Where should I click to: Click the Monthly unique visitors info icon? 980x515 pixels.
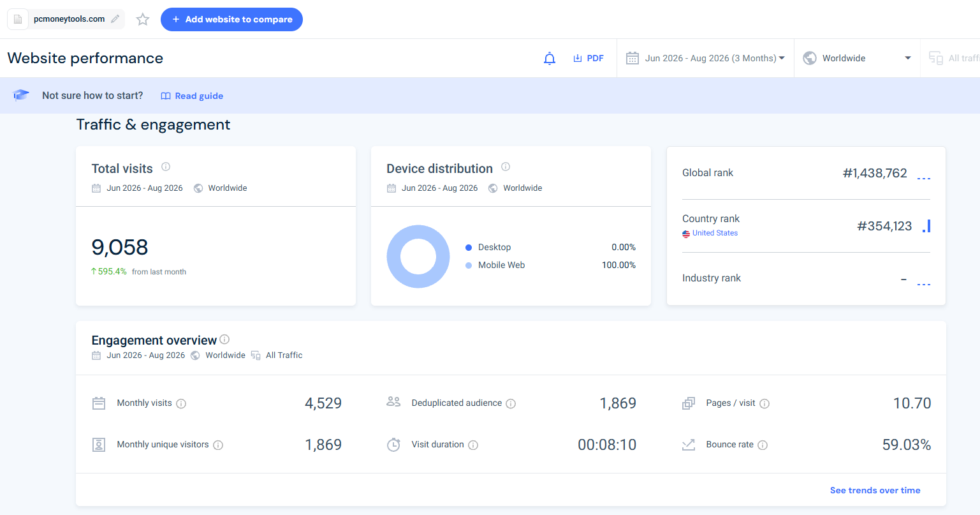click(218, 445)
